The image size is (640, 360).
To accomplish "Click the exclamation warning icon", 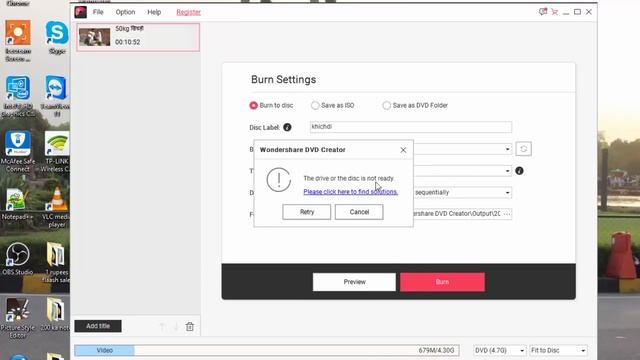I will [279, 180].
